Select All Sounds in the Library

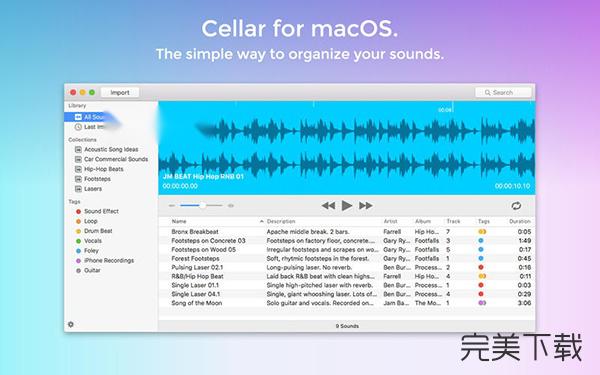[111, 117]
